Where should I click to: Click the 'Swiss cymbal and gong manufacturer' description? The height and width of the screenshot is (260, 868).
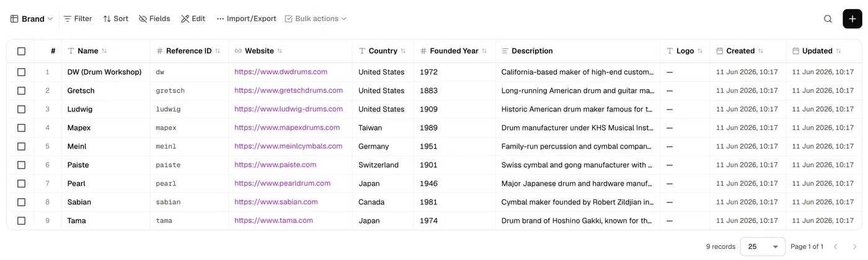[x=578, y=165]
